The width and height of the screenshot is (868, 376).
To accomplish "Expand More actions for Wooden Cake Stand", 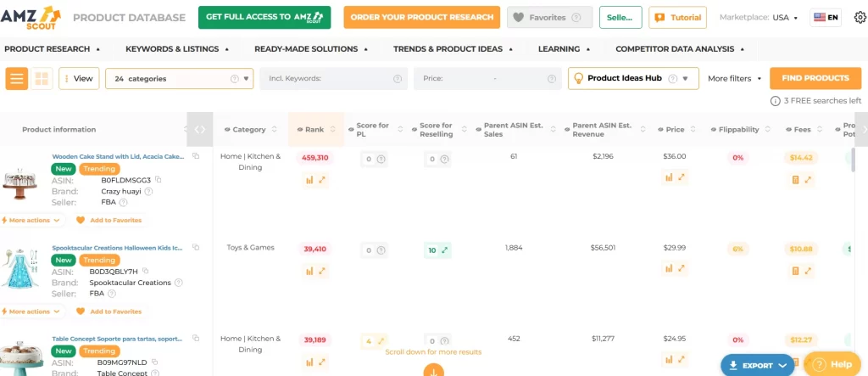I will [33, 220].
